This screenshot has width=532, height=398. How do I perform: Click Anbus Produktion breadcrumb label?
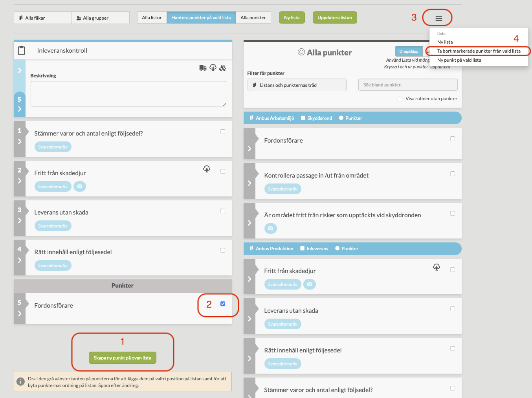tap(274, 248)
